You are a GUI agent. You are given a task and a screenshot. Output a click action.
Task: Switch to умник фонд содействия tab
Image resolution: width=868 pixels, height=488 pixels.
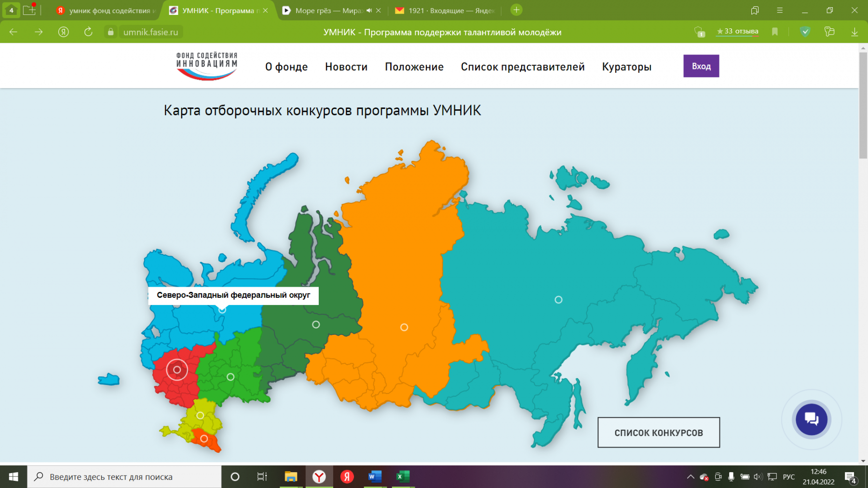pyautogui.click(x=106, y=10)
